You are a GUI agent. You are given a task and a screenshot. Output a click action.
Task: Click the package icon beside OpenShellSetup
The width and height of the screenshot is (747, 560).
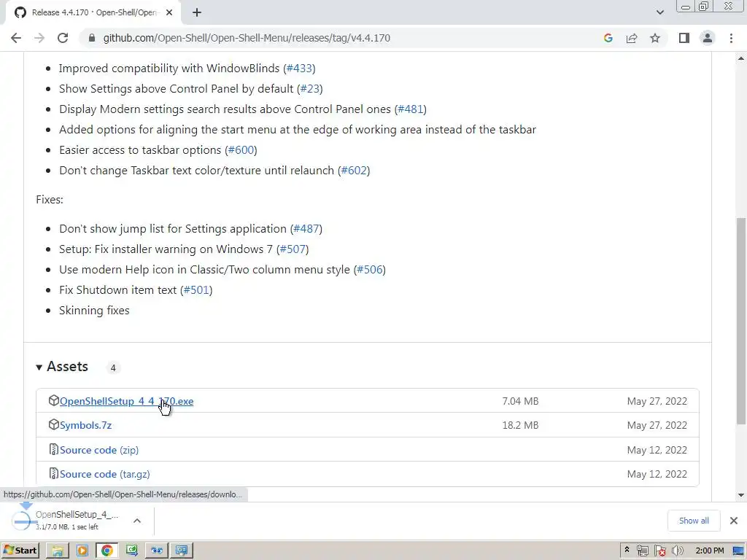(53, 400)
